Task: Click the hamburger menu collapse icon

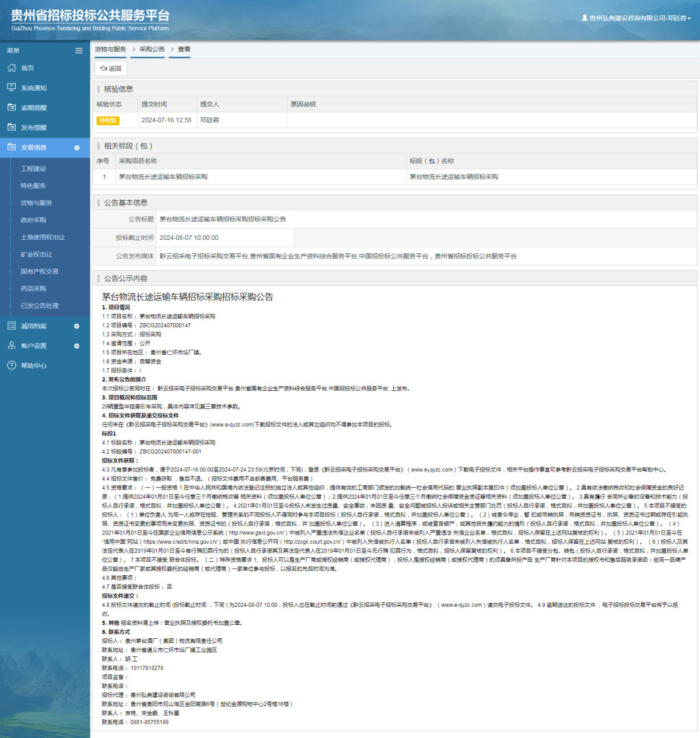Action: 79,51
